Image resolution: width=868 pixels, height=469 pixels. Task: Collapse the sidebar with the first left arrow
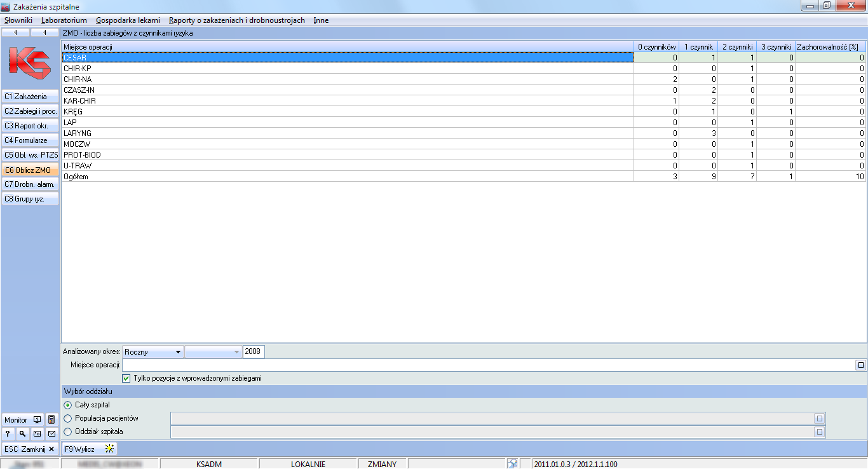pyautogui.click(x=15, y=32)
